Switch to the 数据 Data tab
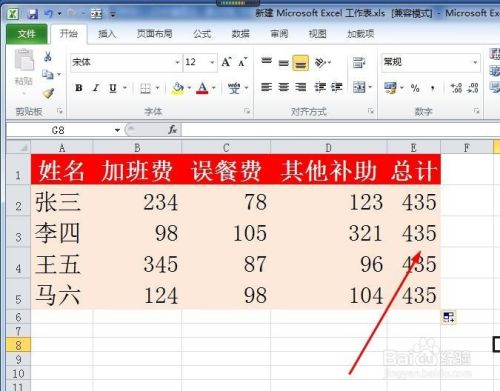The image size is (500, 391). [241, 34]
